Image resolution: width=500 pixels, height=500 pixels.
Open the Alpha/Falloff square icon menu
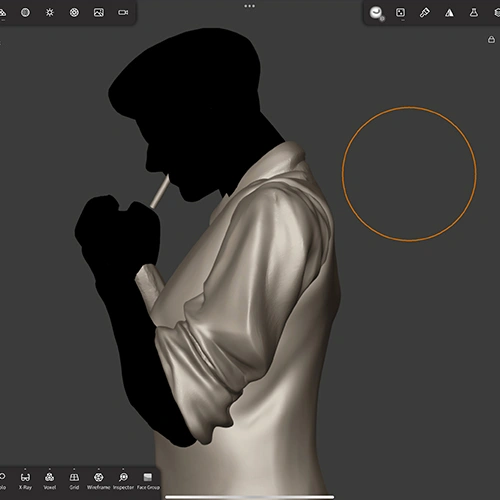tap(400, 13)
